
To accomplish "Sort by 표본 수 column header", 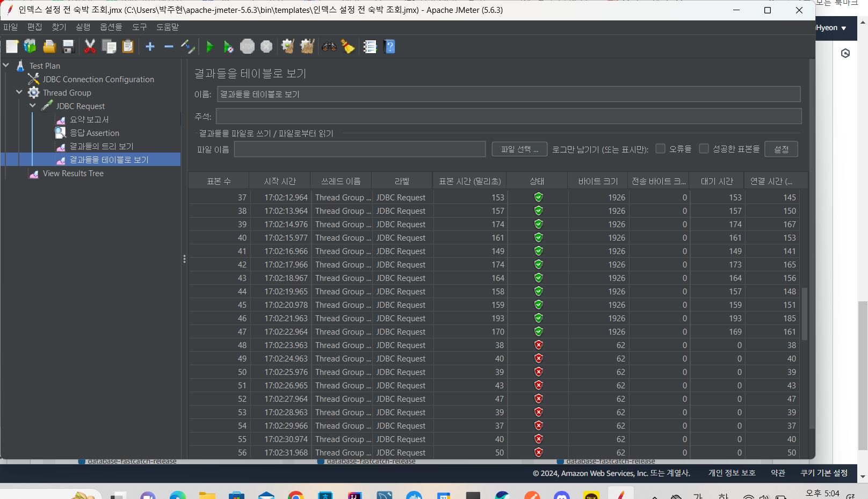I will [x=219, y=181].
